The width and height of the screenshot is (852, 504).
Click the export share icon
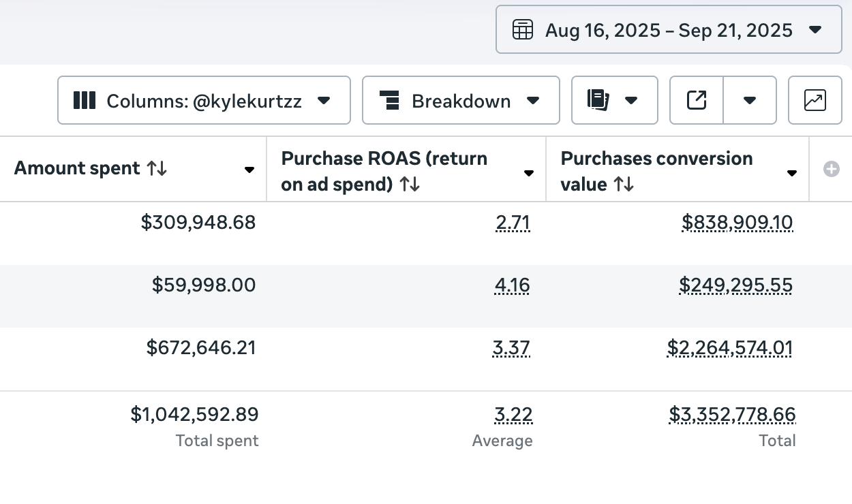(696, 99)
